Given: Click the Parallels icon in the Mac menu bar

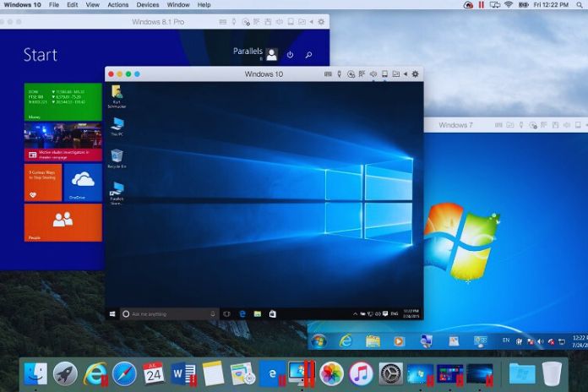Looking at the screenshot, I should 481,5.
